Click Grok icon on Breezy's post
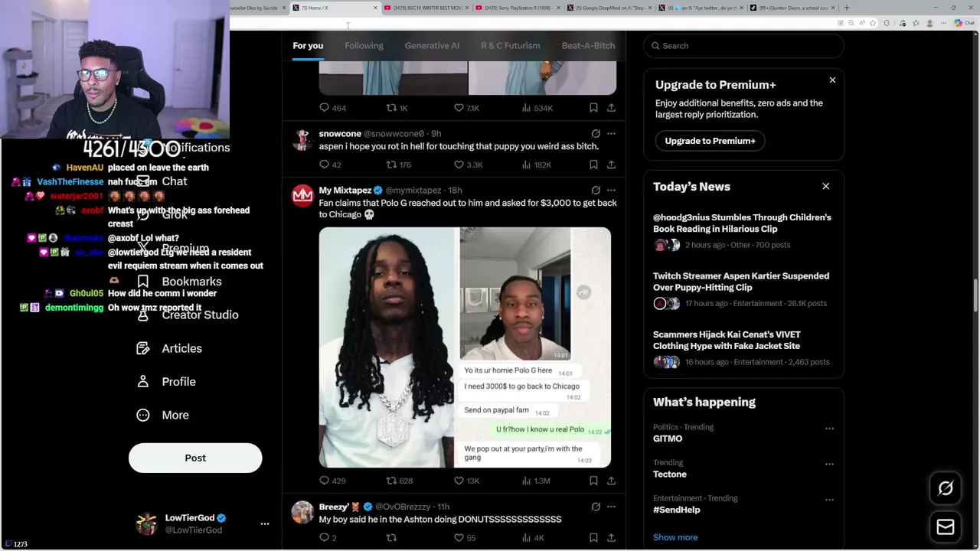The image size is (980, 551). click(596, 507)
